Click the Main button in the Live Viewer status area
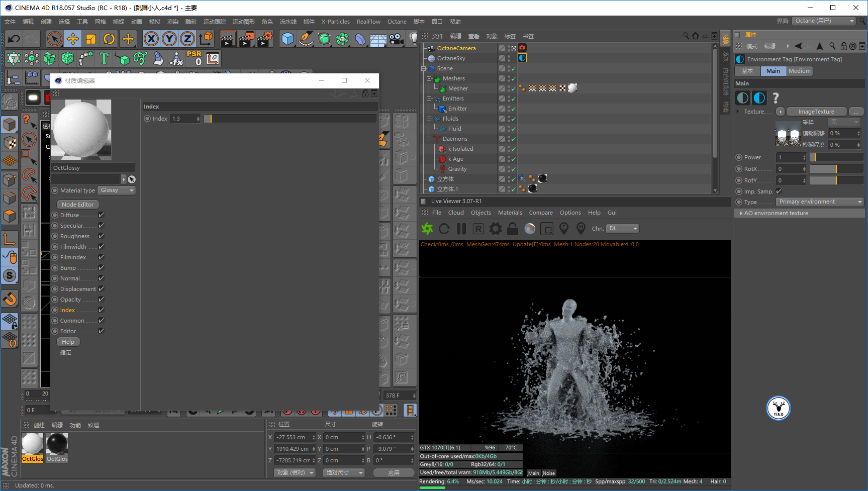 [x=534, y=473]
